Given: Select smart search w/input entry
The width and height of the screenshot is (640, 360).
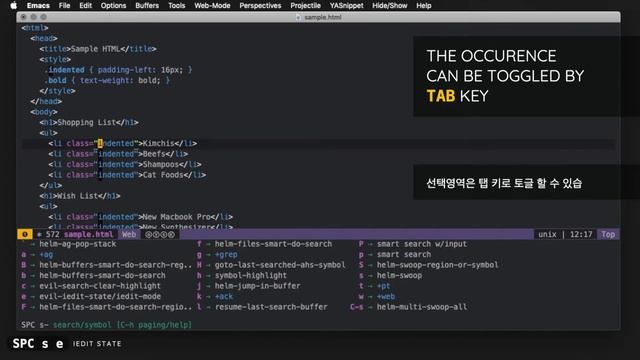Looking at the screenshot, I should [x=422, y=244].
